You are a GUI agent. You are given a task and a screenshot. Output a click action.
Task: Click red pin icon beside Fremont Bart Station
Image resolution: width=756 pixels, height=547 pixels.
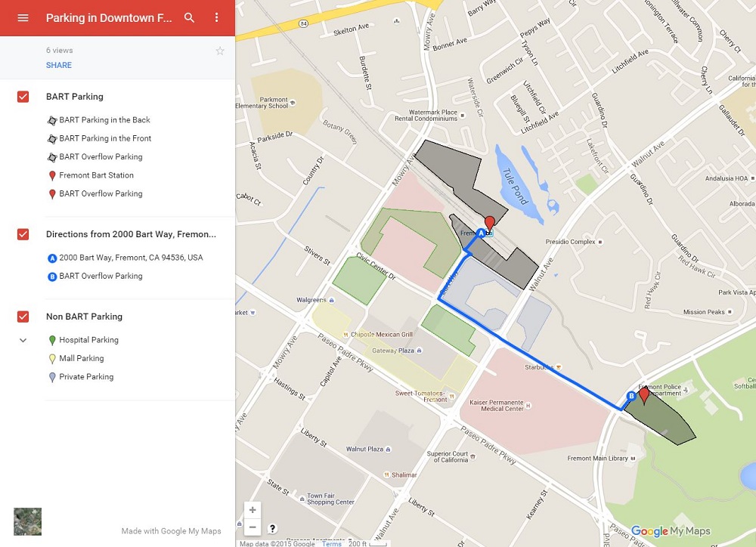(x=53, y=176)
